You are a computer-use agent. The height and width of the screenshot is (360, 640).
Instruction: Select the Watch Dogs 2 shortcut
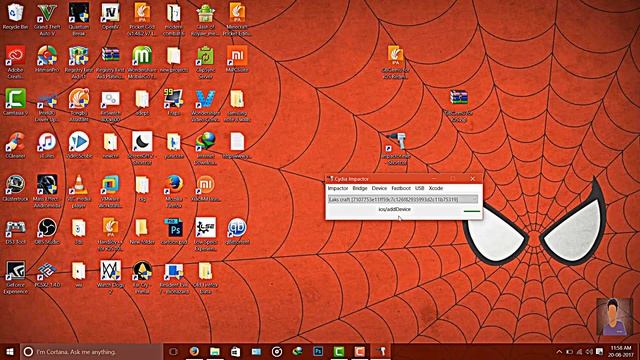pyautogui.click(x=110, y=278)
